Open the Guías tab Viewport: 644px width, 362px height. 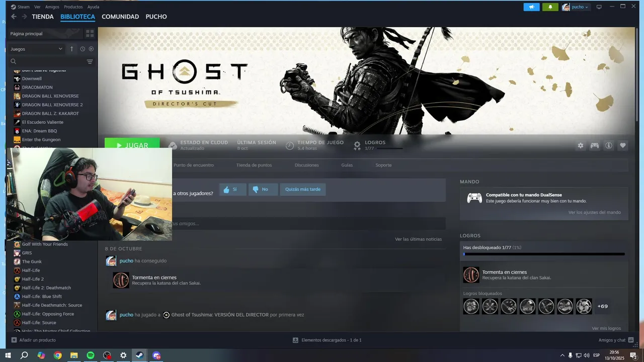pos(347,165)
